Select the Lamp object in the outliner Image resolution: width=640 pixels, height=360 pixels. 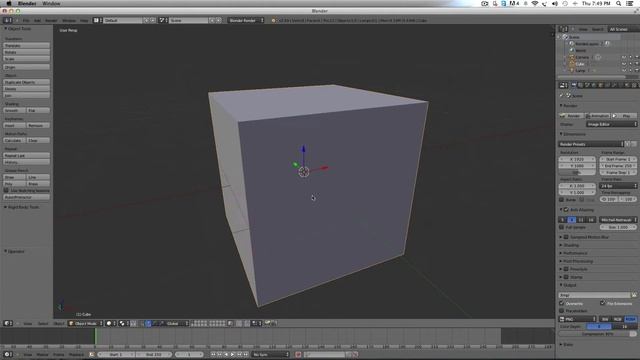pyautogui.click(x=580, y=71)
